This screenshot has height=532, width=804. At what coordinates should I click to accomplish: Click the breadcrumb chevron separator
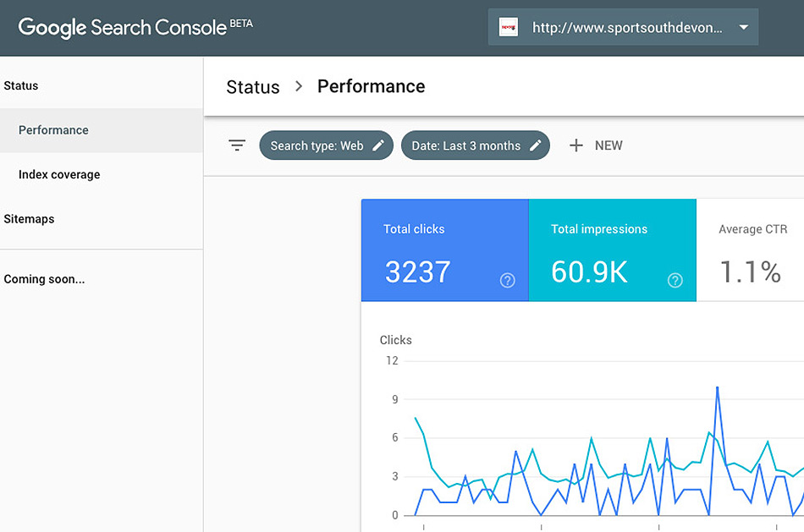click(x=299, y=86)
